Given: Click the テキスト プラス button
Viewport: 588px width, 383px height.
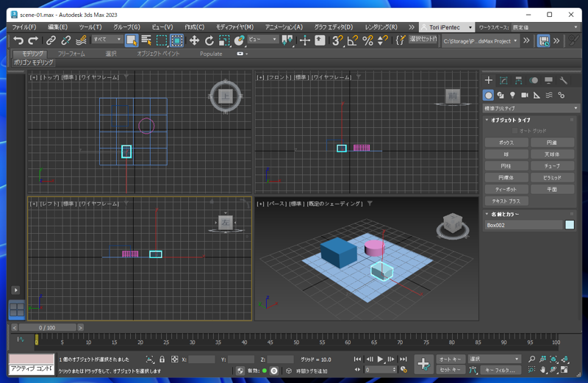Looking at the screenshot, I should pyautogui.click(x=506, y=201).
